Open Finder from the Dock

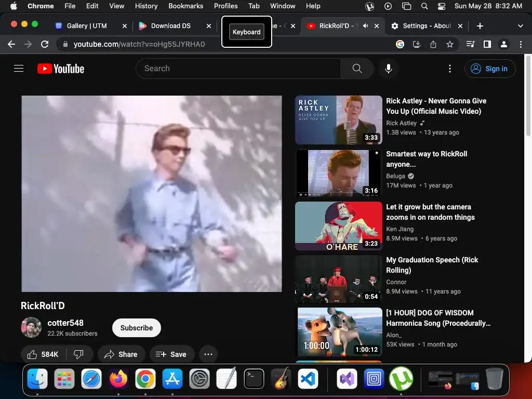37,378
